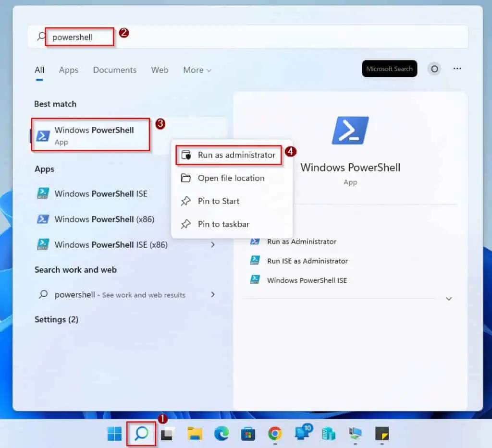
Task: Launch Google Chrome from the taskbar
Action: (x=275, y=434)
